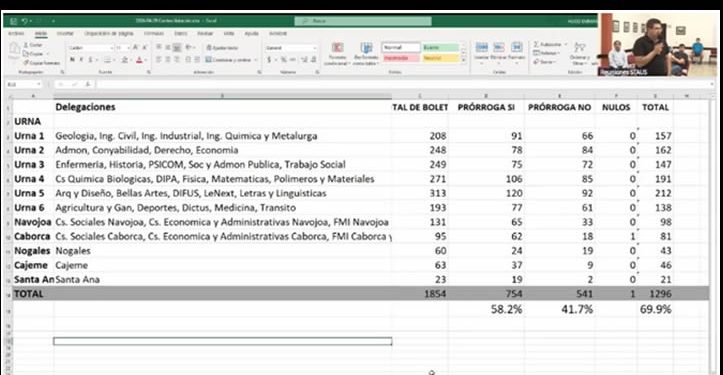The height and width of the screenshot is (375, 723).
Task: Click the accounting currency $ icon
Action: point(269,60)
